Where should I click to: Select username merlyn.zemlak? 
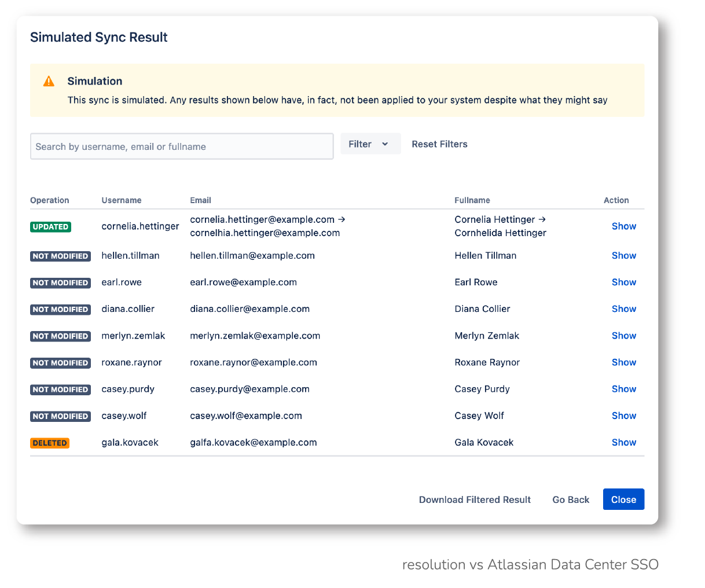pos(133,336)
